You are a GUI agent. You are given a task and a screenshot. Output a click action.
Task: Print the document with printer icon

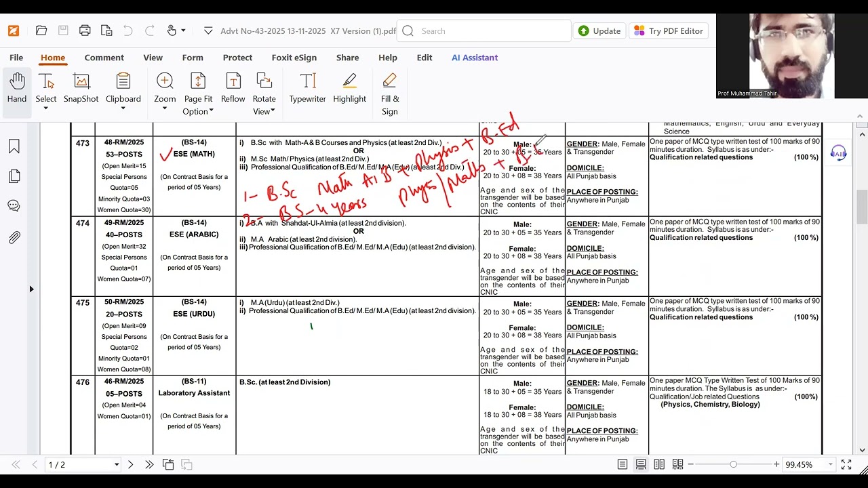click(x=85, y=30)
